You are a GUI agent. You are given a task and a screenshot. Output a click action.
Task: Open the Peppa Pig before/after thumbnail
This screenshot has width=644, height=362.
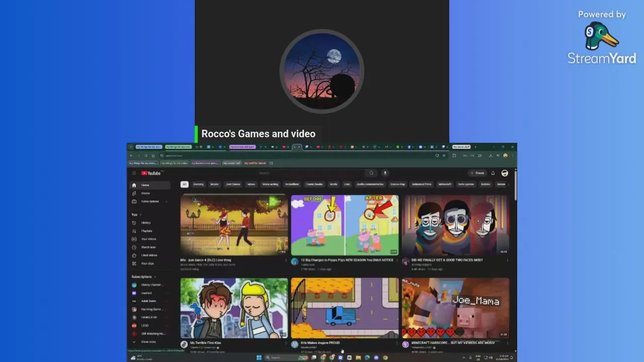345,225
